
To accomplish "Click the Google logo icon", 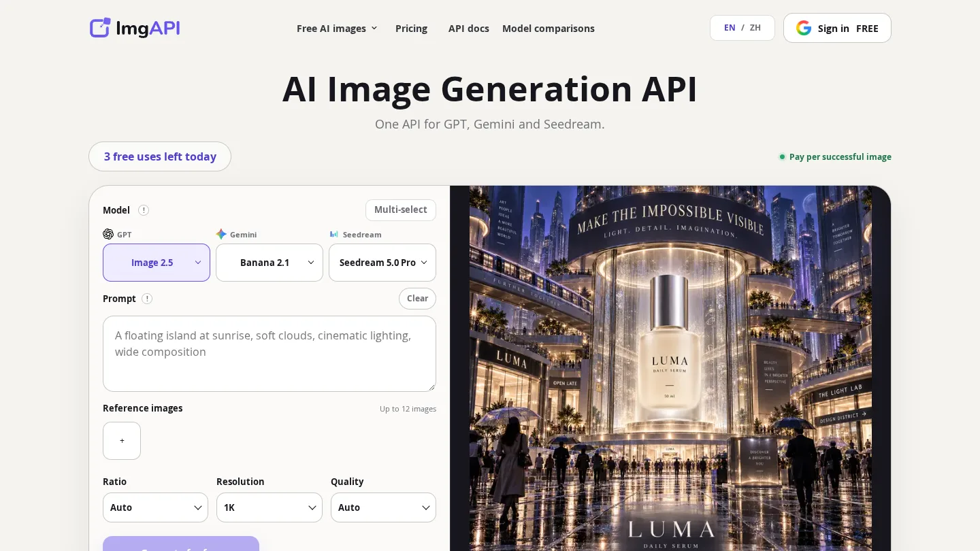I will [804, 28].
